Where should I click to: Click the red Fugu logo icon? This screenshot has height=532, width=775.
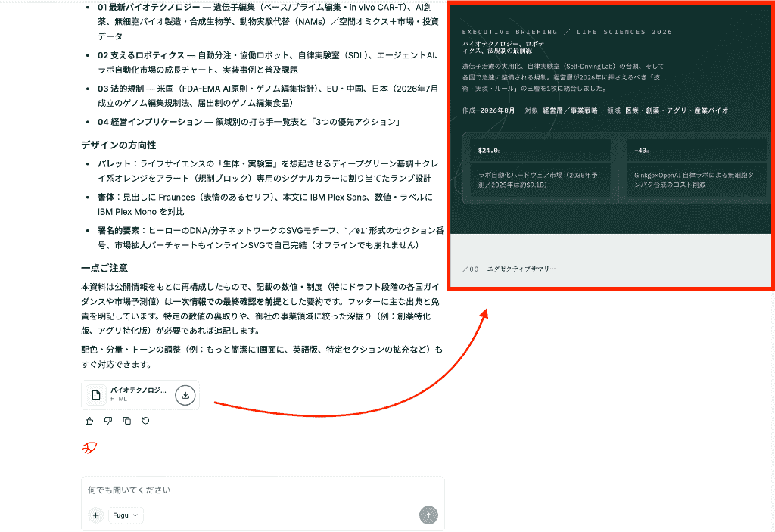89,448
